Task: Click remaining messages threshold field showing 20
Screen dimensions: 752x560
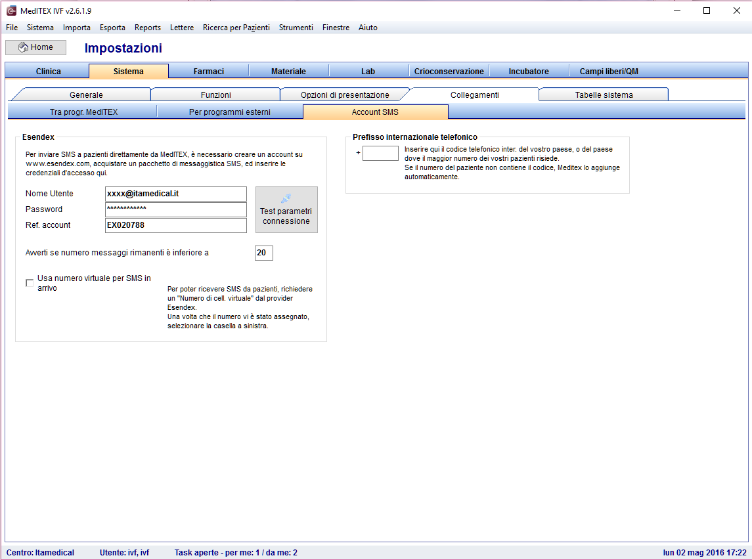Action: 264,253
